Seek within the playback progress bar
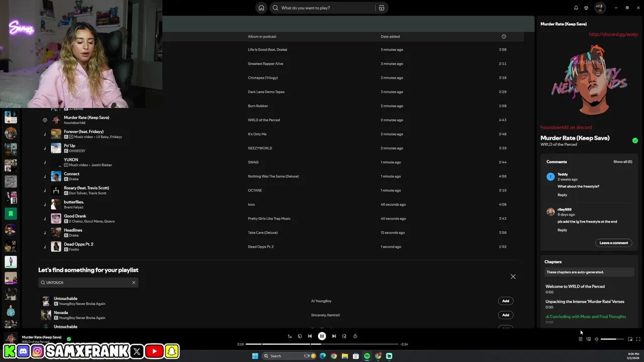 (322, 344)
